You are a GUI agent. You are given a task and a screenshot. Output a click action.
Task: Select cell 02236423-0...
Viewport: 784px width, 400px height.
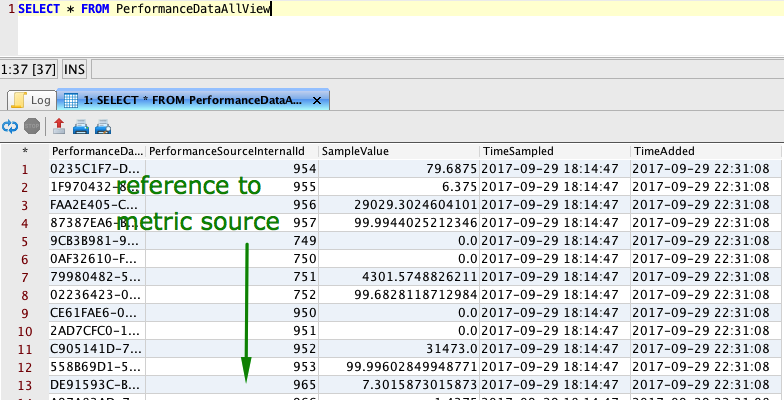[x=98, y=295]
